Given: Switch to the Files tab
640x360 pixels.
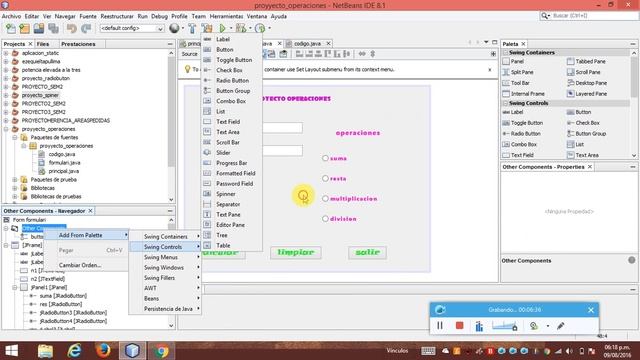Looking at the screenshot, I should click(43, 44).
